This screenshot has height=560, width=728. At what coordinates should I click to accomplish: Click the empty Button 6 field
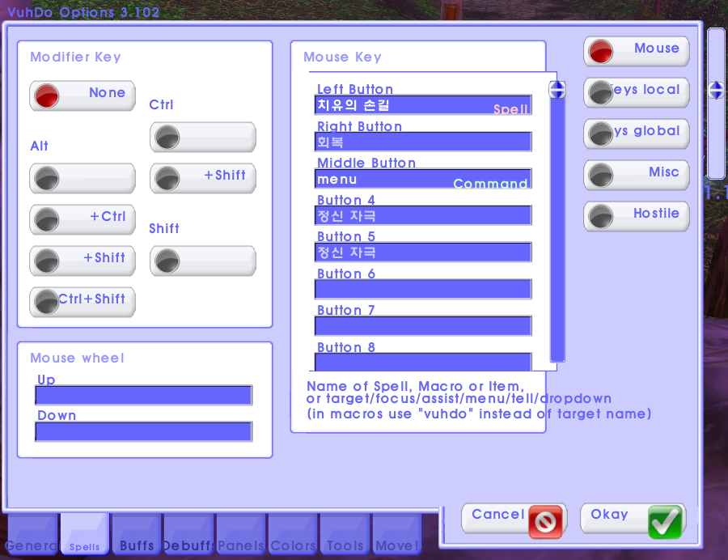(423, 289)
